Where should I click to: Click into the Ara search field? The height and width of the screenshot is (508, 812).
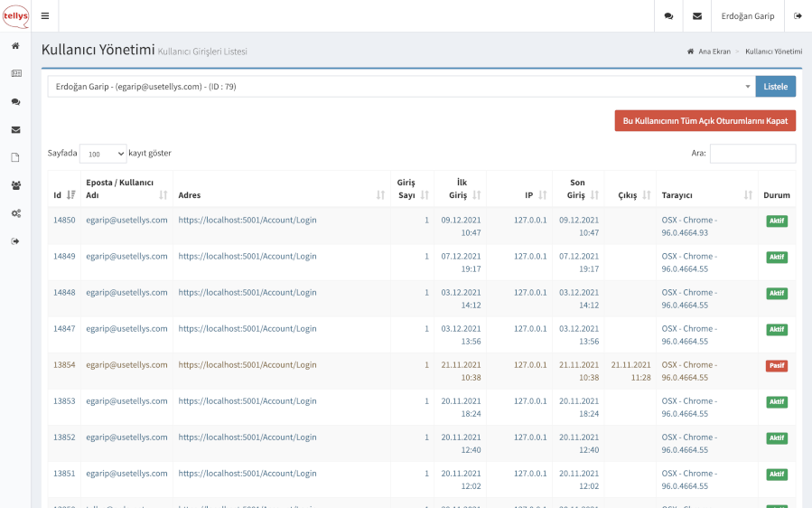click(x=752, y=154)
